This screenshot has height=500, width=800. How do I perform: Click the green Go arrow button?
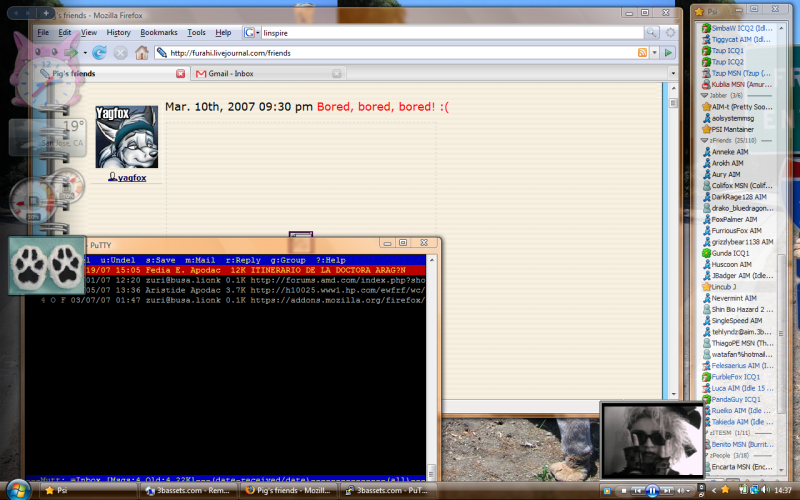pos(666,52)
